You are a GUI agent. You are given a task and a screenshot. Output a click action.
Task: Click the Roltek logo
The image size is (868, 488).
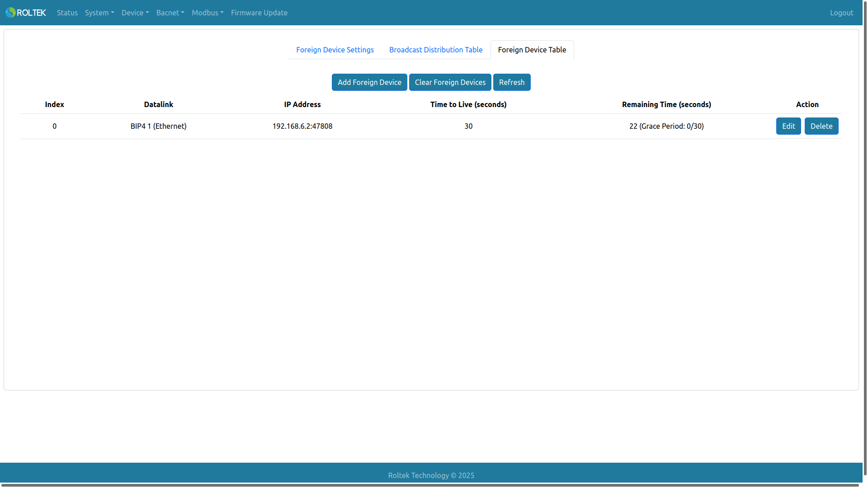tap(26, 13)
